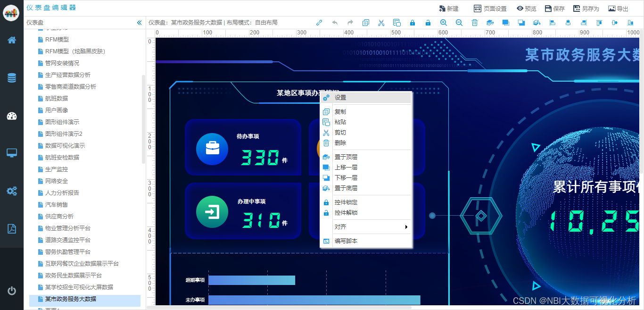Screen dimensions: 644x310
Task: Choose 控件解锁 from the context menu
Action: (x=366, y=213)
